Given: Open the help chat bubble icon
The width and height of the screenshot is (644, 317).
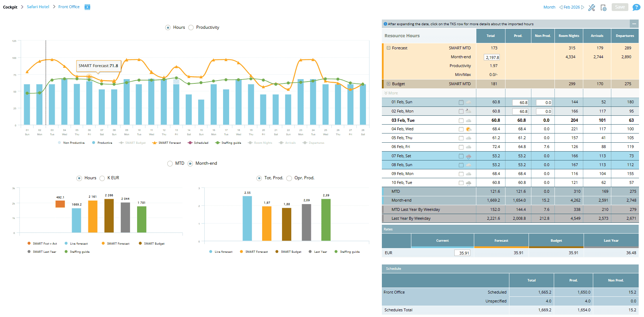Looking at the screenshot, I should click(636, 7).
